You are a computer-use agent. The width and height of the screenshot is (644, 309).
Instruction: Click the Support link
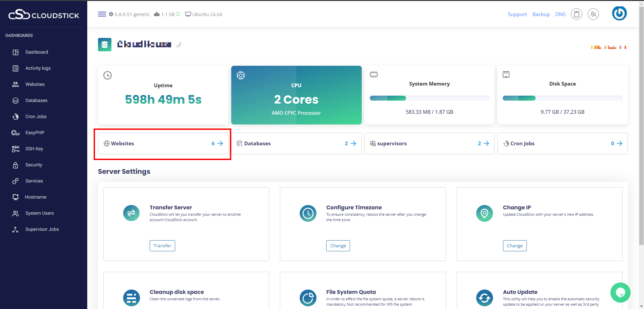517,14
